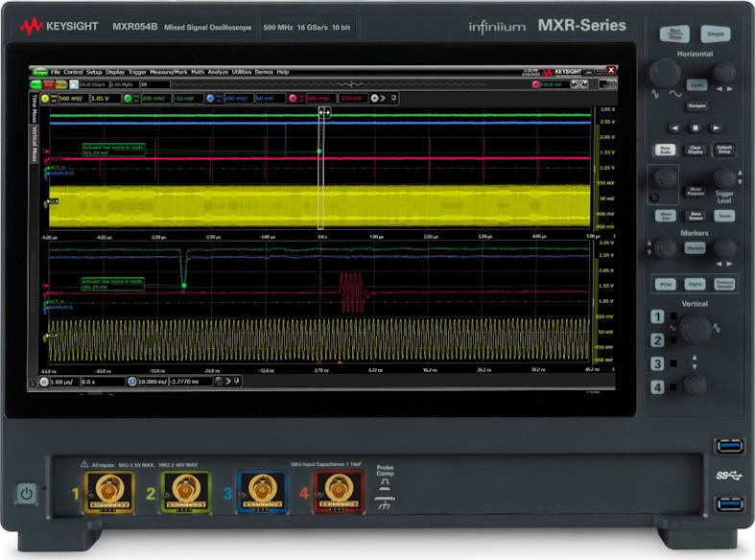
Task: Toggle Vertical channel 3 front panel key
Action: pyautogui.click(x=657, y=363)
